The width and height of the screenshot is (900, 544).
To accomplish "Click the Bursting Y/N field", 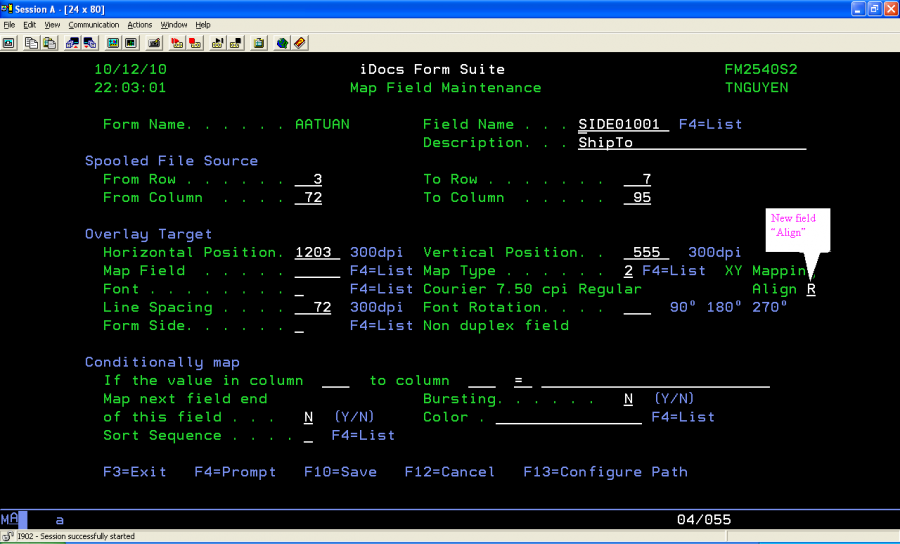I will (628, 399).
